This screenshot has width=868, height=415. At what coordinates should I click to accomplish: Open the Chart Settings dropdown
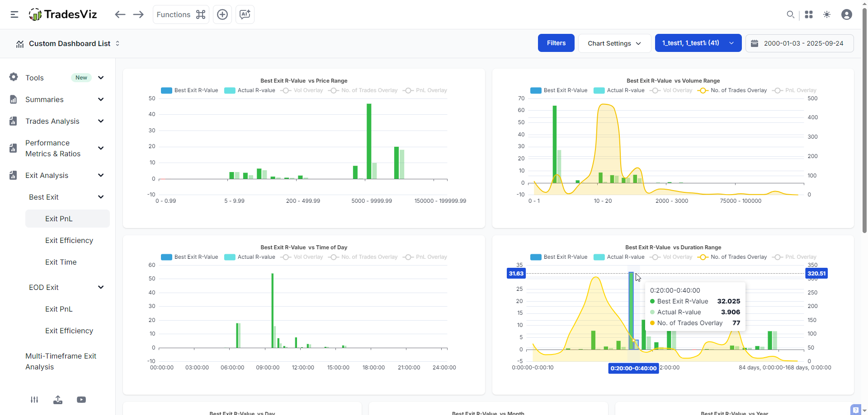[614, 43]
